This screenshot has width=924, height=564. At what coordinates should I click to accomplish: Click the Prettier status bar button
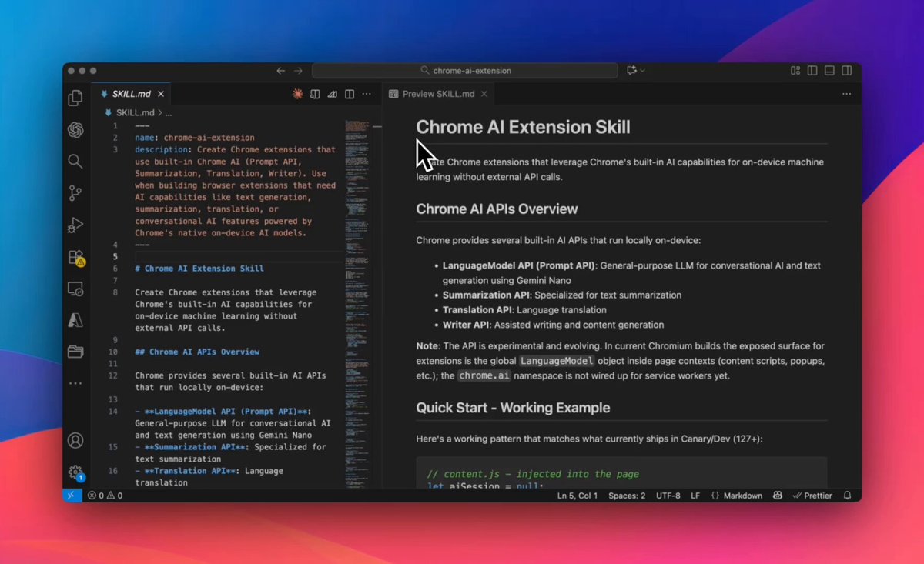[x=812, y=496]
